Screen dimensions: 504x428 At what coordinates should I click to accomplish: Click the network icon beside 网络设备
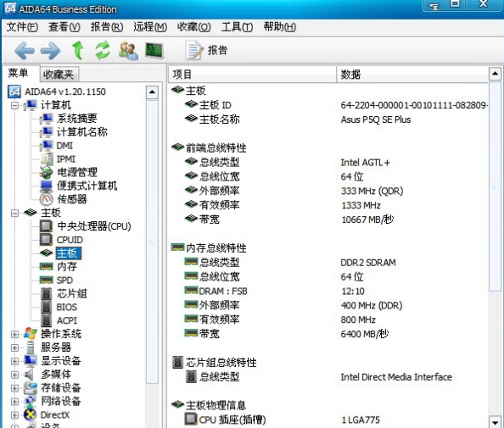coord(31,402)
